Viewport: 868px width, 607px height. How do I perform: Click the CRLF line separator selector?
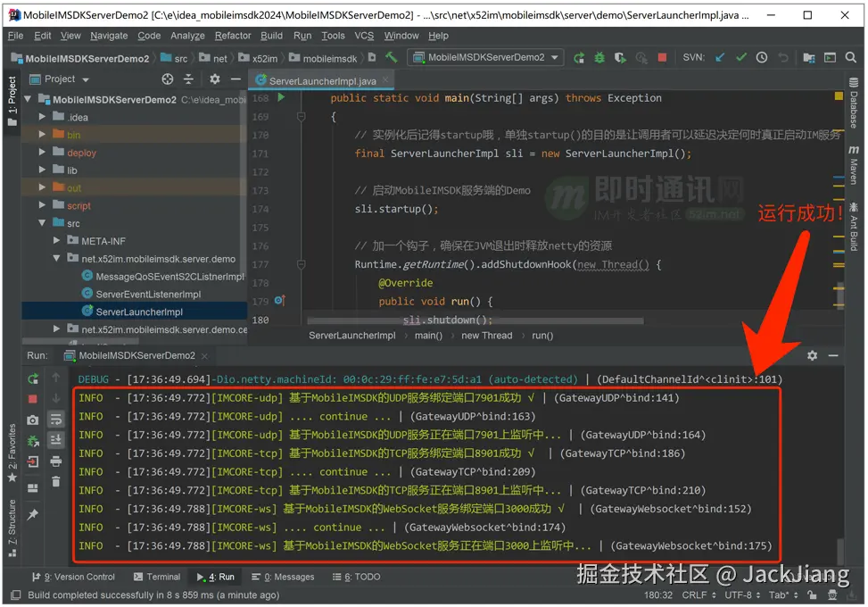(699, 595)
